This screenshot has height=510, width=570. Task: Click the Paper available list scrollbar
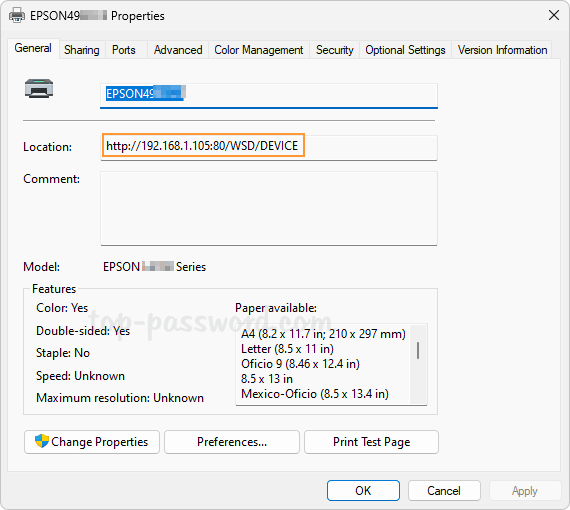click(418, 364)
